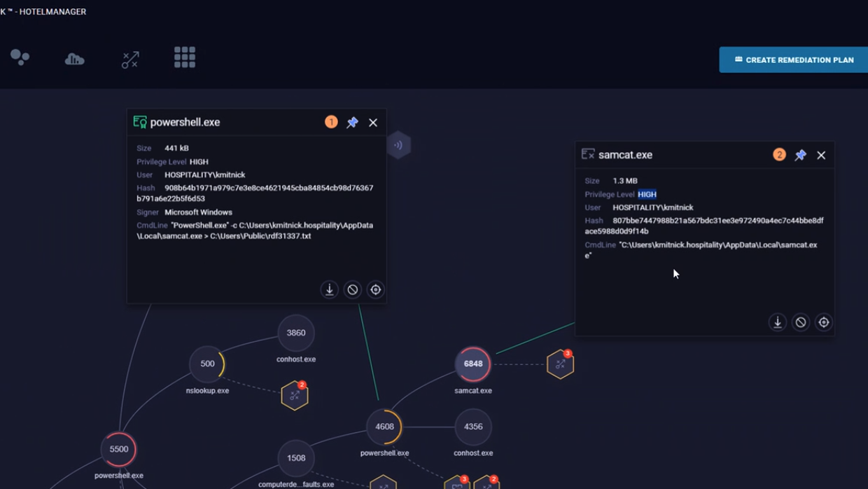Open the process tree view icon in top toolbar
Image resolution: width=868 pixels, height=489 pixels.
[x=20, y=57]
